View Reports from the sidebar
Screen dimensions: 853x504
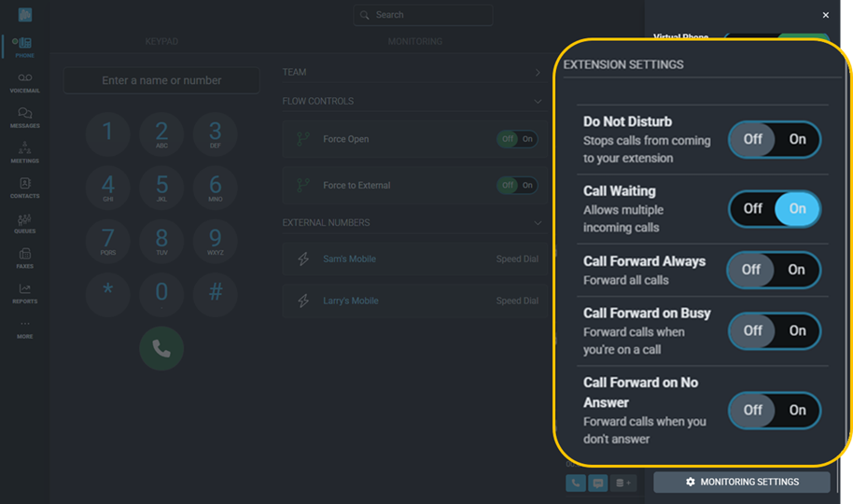tap(24, 293)
